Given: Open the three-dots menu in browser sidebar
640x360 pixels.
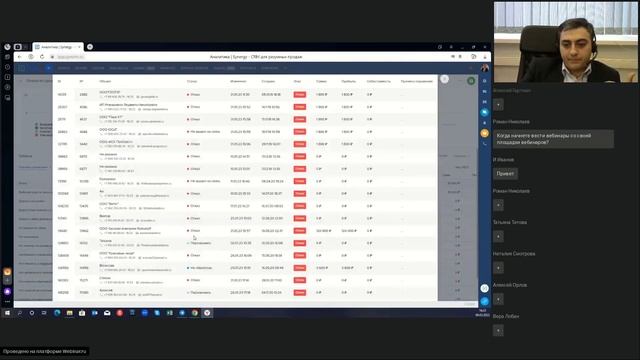Looking at the screenshot, I should 7,302.
